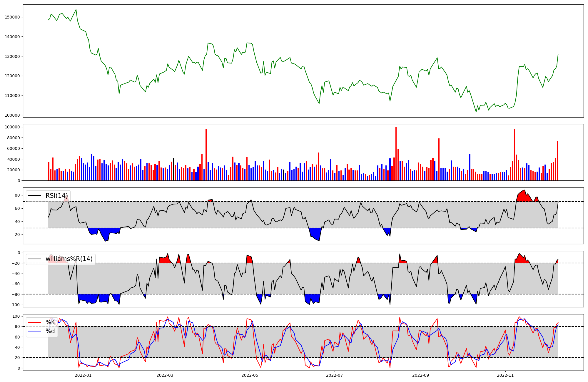Click the 2022-05 x-axis date label

click(x=250, y=375)
